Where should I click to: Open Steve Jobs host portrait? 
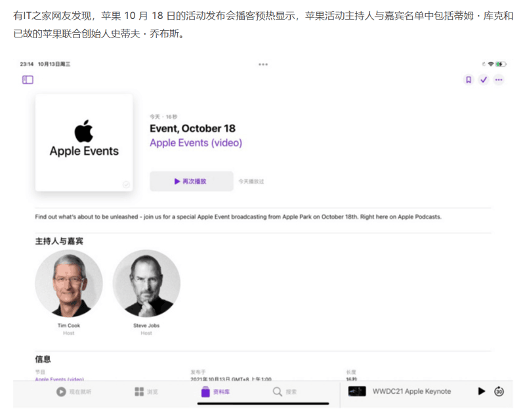coord(146,283)
